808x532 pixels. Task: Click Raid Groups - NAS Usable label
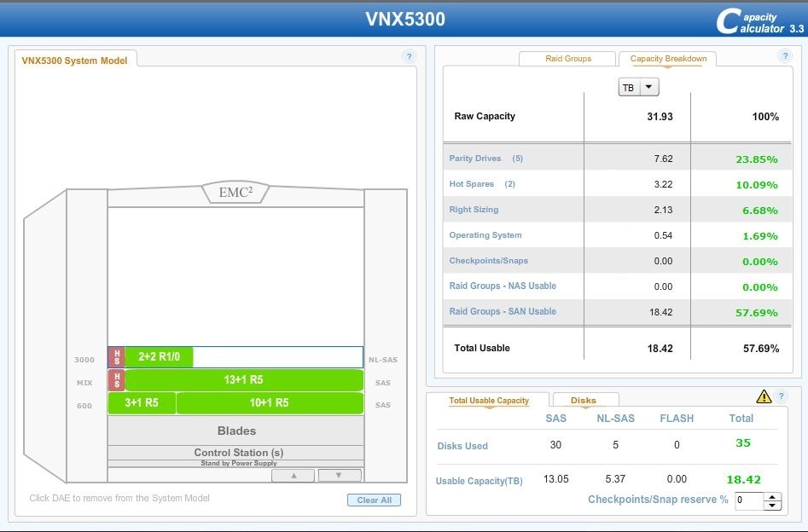[503, 286]
